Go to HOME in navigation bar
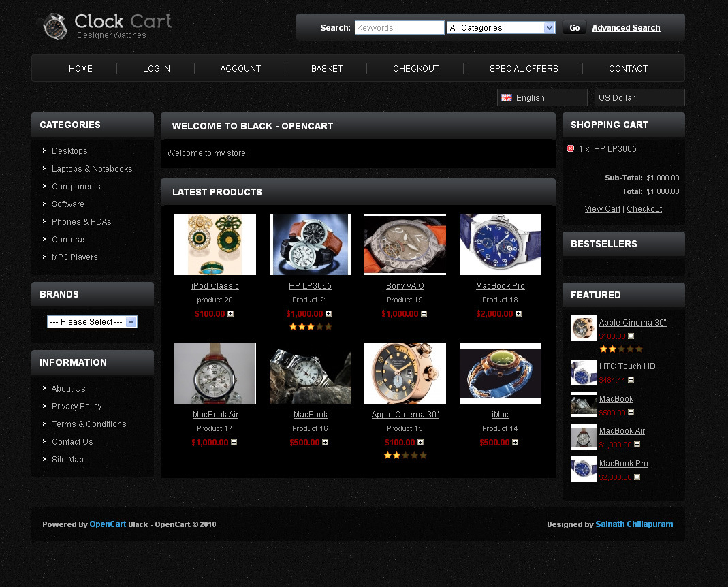The image size is (728, 587). point(80,69)
